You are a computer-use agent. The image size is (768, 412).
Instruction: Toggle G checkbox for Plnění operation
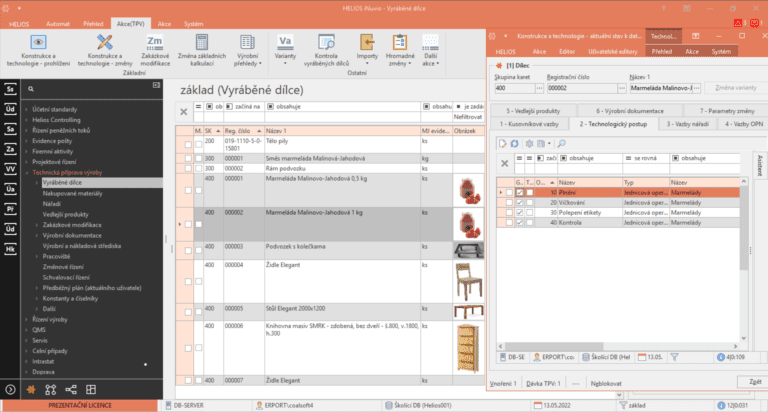(x=520, y=193)
